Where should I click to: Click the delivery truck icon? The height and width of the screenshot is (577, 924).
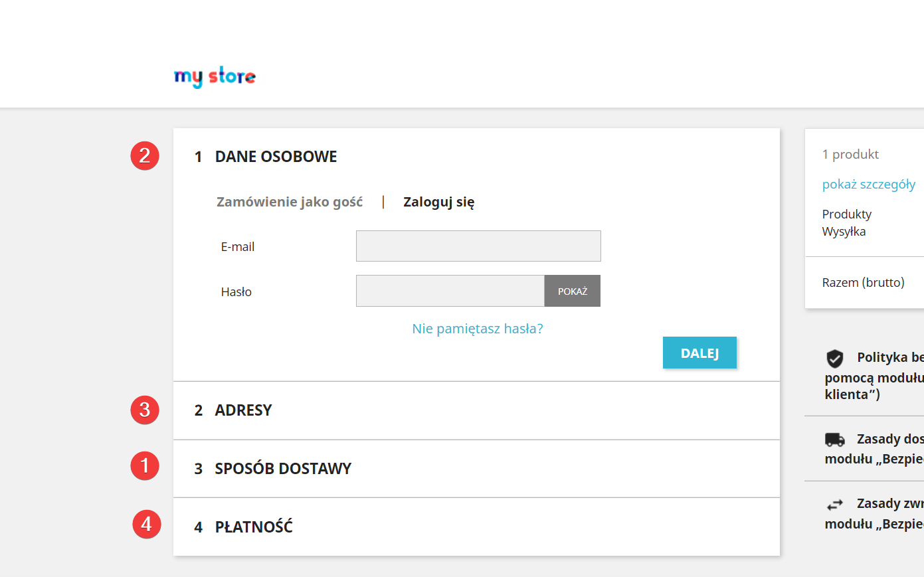[x=835, y=440]
